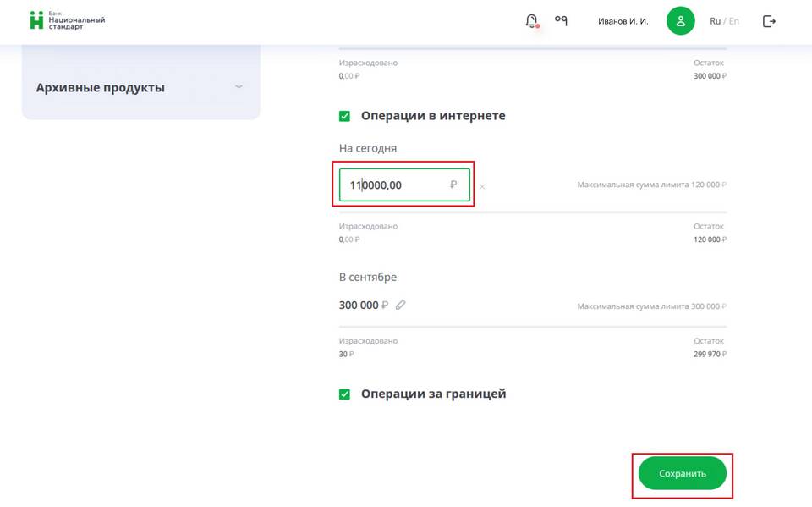The height and width of the screenshot is (507, 812).
Task: Click the На сегодня limit progress bar
Action: tap(533, 212)
